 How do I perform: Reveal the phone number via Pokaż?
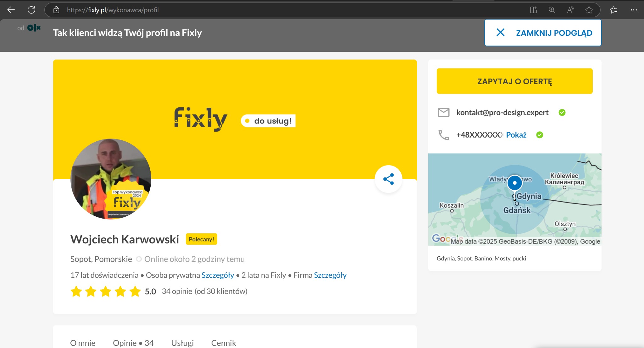point(516,135)
